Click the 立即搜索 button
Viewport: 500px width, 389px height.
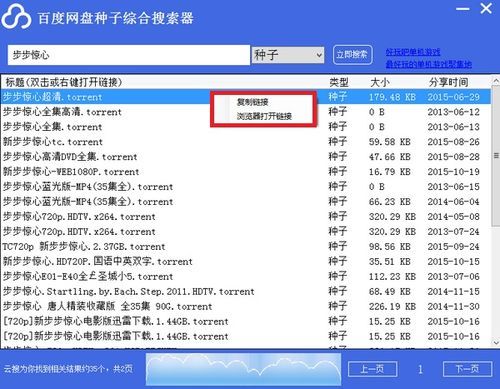point(353,55)
